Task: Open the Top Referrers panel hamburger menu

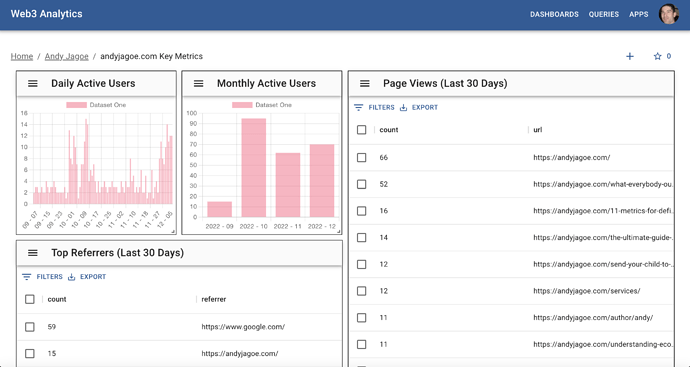Action: click(x=33, y=253)
